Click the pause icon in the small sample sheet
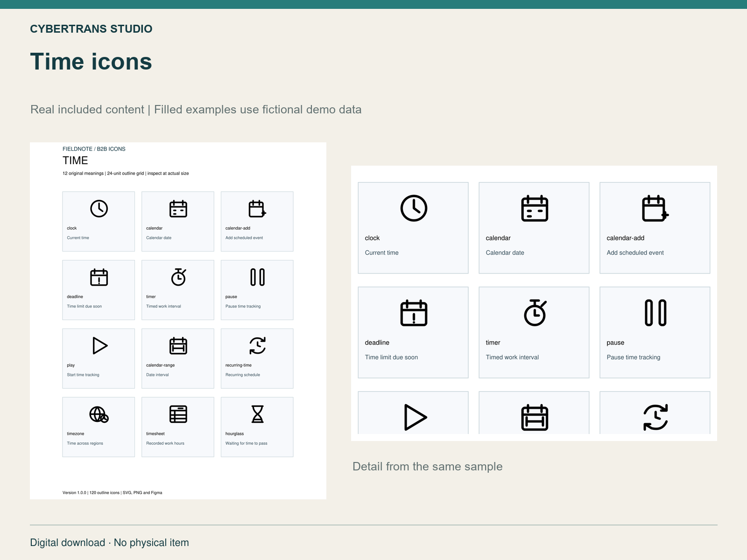The height and width of the screenshot is (560, 747). [257, 277]
